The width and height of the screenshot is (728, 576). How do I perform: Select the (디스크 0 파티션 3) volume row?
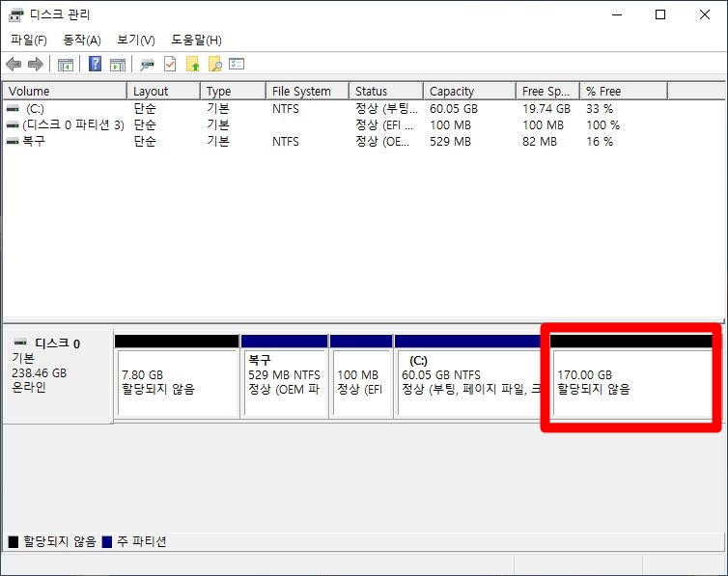(73, 125)
